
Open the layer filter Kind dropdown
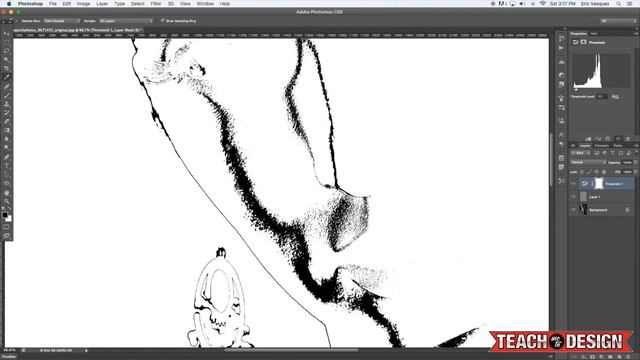[580, 153]
